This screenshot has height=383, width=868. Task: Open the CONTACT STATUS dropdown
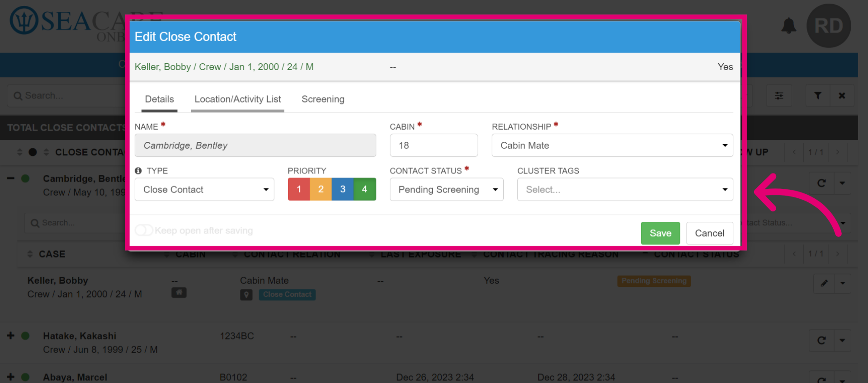coord(447,190)
